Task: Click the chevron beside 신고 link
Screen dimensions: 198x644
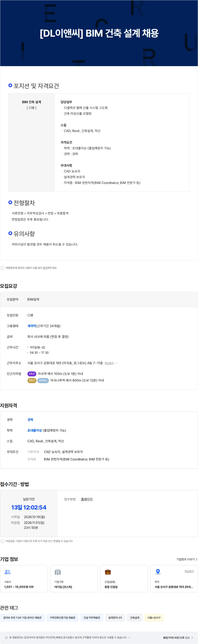Action: point(192,637)
